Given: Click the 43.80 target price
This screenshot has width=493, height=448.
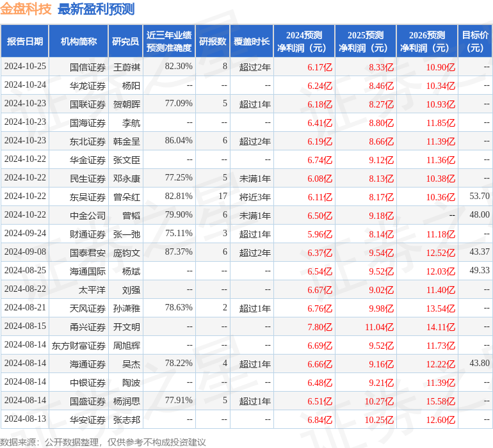Looking at the screenshot, I should [x=480, y=363].
